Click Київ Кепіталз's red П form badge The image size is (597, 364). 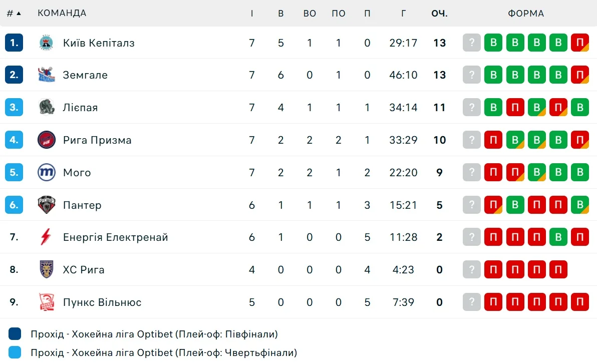pos(580,43)
